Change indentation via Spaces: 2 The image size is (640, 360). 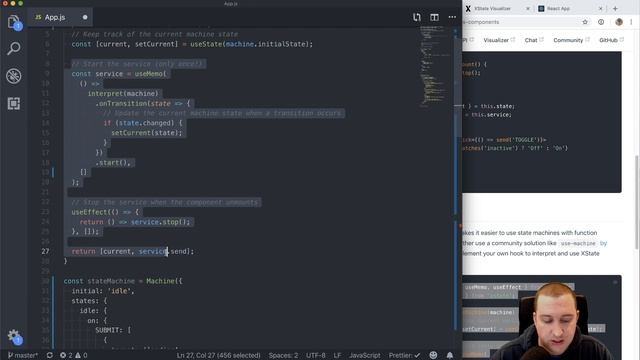[x=283, y=356]
